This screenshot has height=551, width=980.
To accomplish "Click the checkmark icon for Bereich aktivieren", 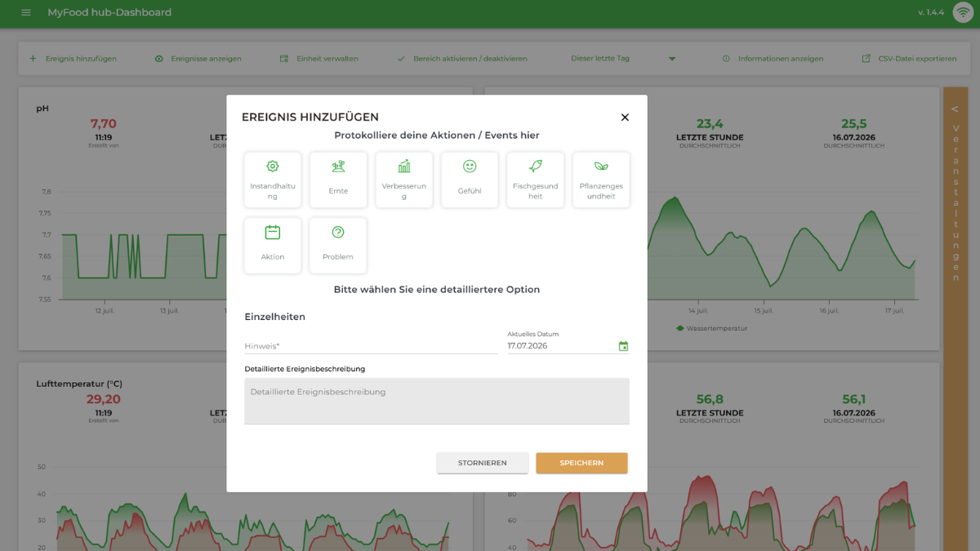I will coord(401,59).
